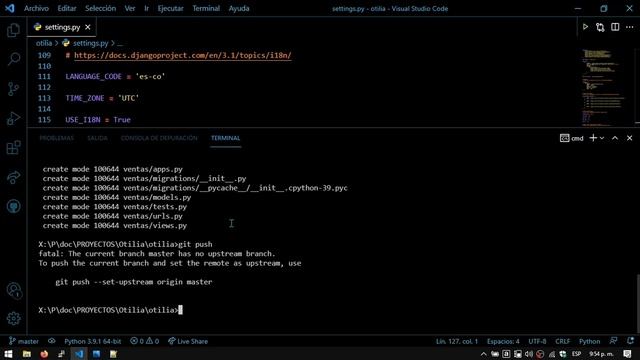This screenshot has width=640, height=360.
Task: Open the Explorer view in activity bar
Action: point(13,30)
